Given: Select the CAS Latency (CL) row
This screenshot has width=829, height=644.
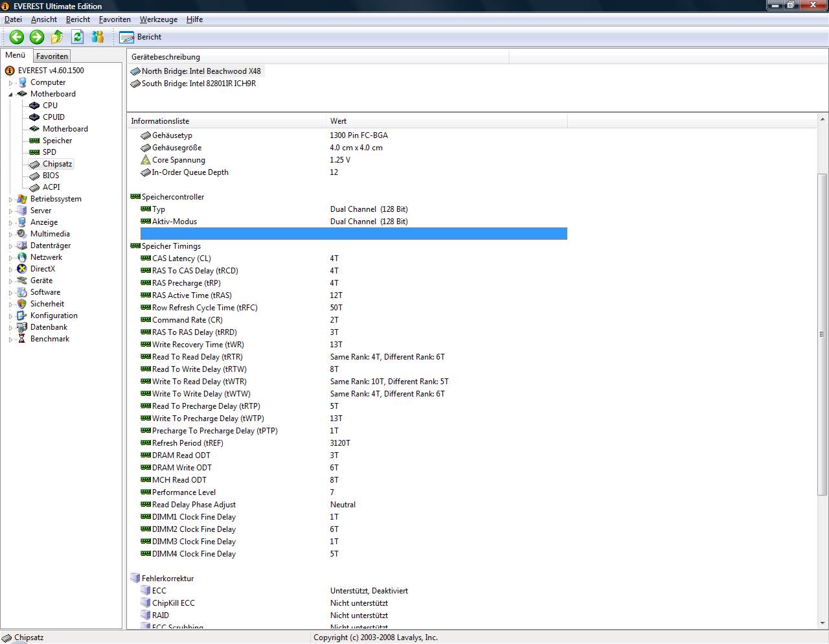Looking at the screenshot, I should [x=354, y=259].
